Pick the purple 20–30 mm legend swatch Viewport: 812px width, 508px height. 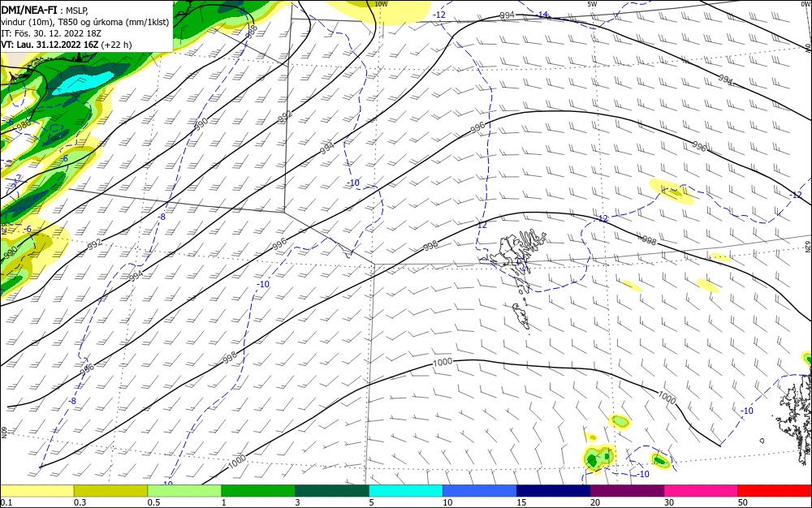(x=627, y=490)
